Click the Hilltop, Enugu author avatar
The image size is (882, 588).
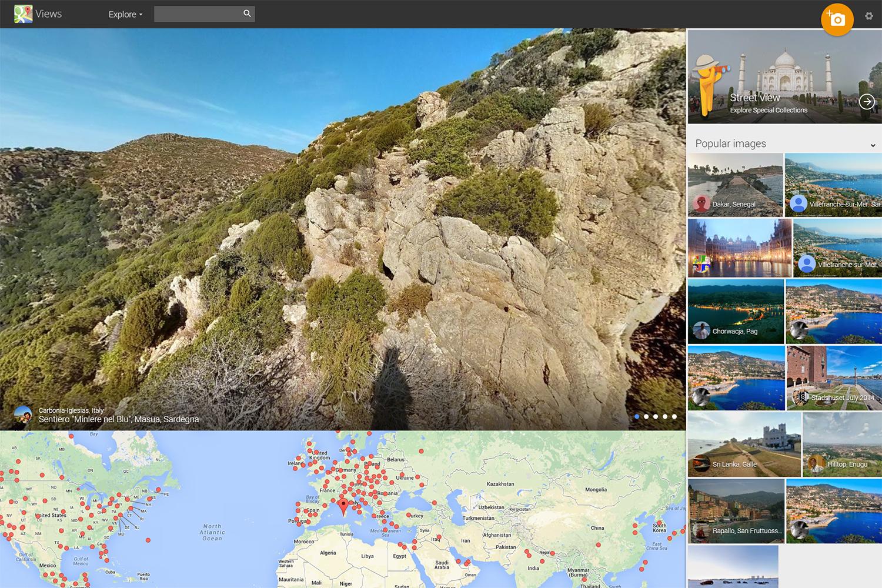click(816, 463)
